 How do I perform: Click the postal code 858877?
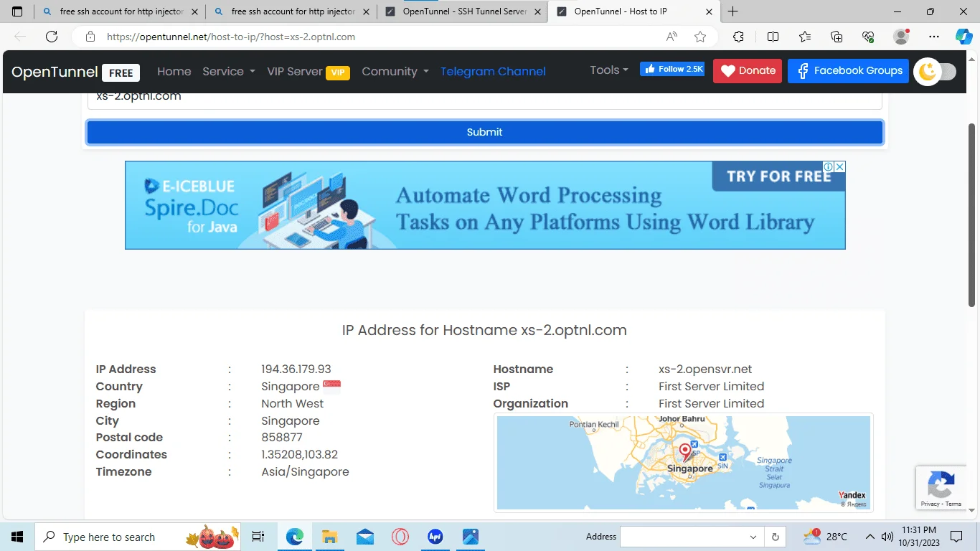click(282, 437)
